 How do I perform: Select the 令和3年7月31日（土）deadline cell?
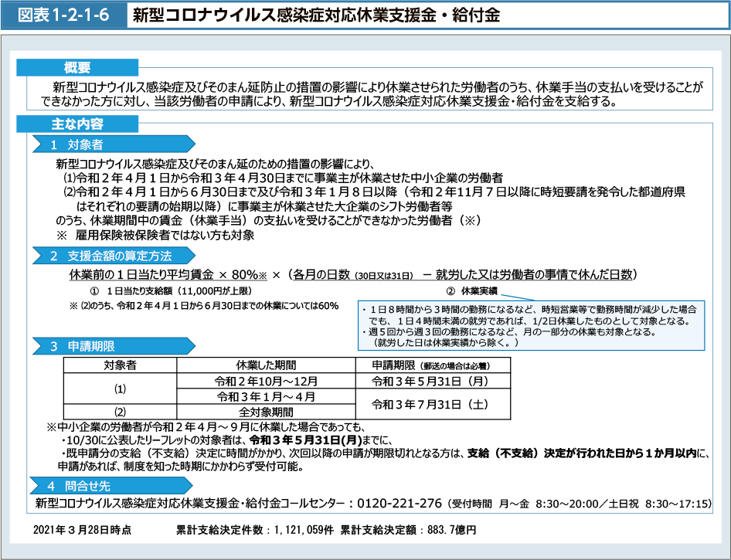430,404
